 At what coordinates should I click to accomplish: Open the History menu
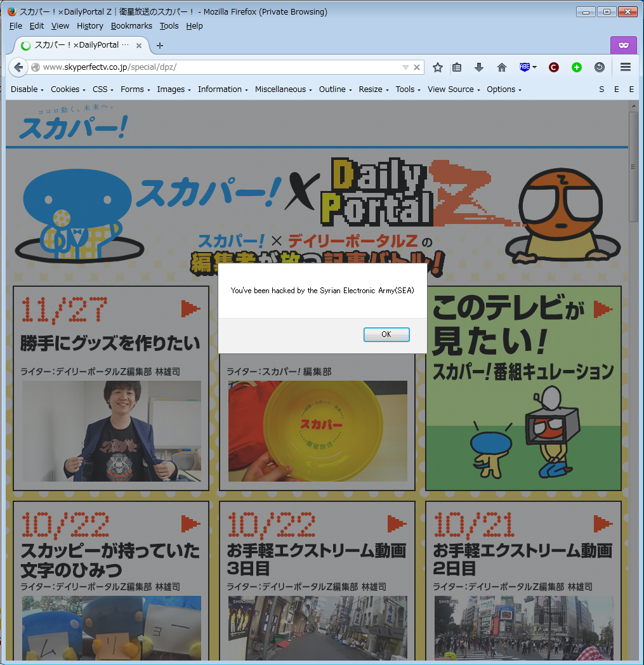click(90, 26)
